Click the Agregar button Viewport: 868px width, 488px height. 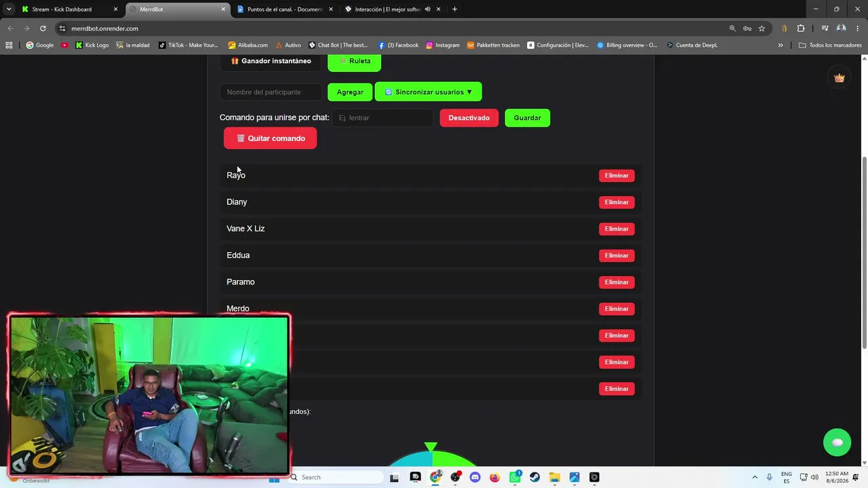point(350,91)
